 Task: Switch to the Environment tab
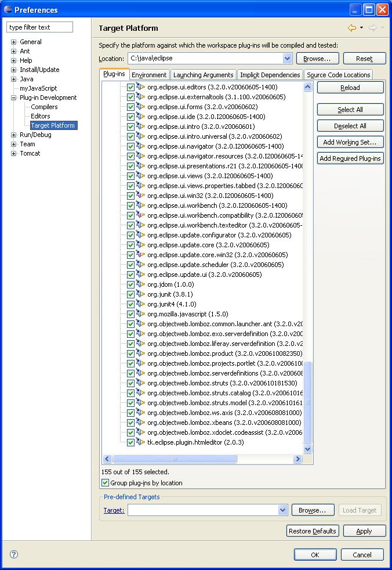coord(149,74)
